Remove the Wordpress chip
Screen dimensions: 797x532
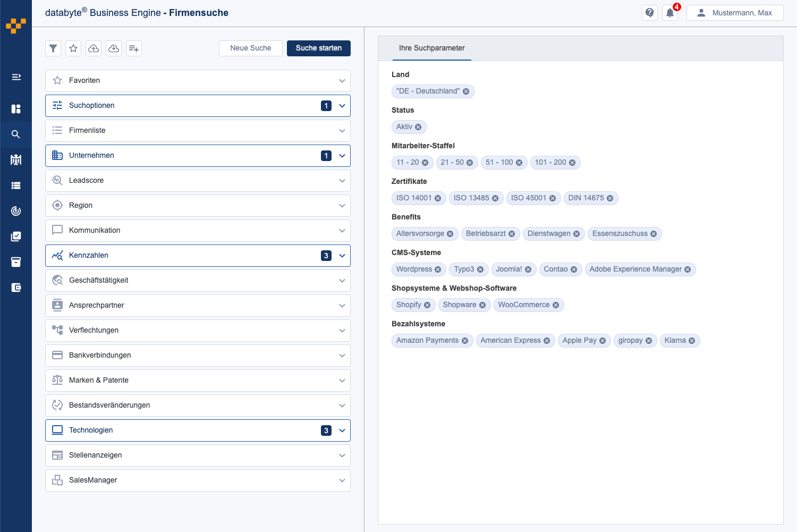tap(438, 269)
